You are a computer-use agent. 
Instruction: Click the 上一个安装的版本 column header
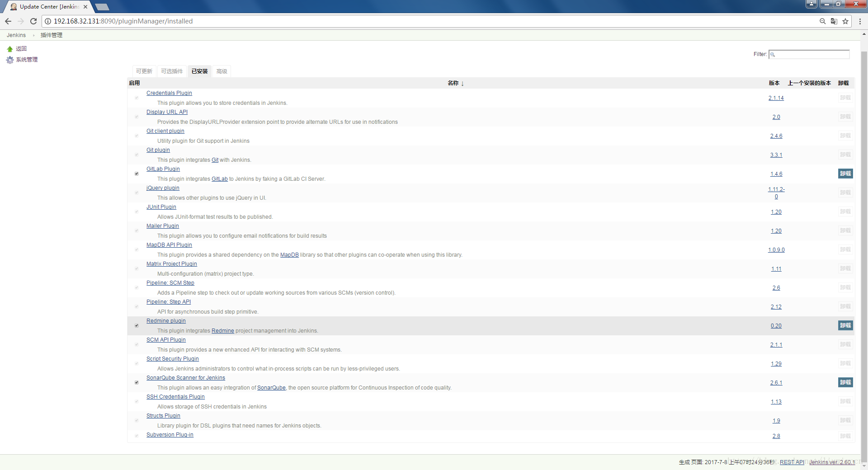click(x=809, y=83)
